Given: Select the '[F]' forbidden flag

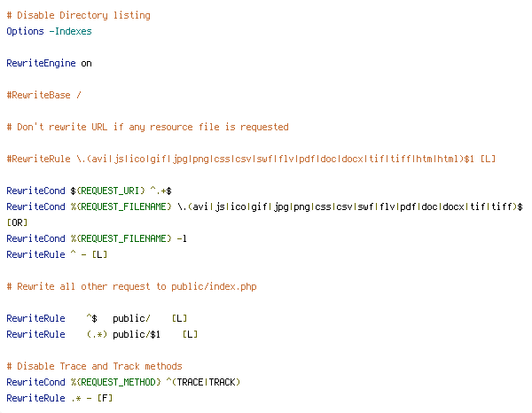Looking at the screenshot, I should [x=105, y=398].
